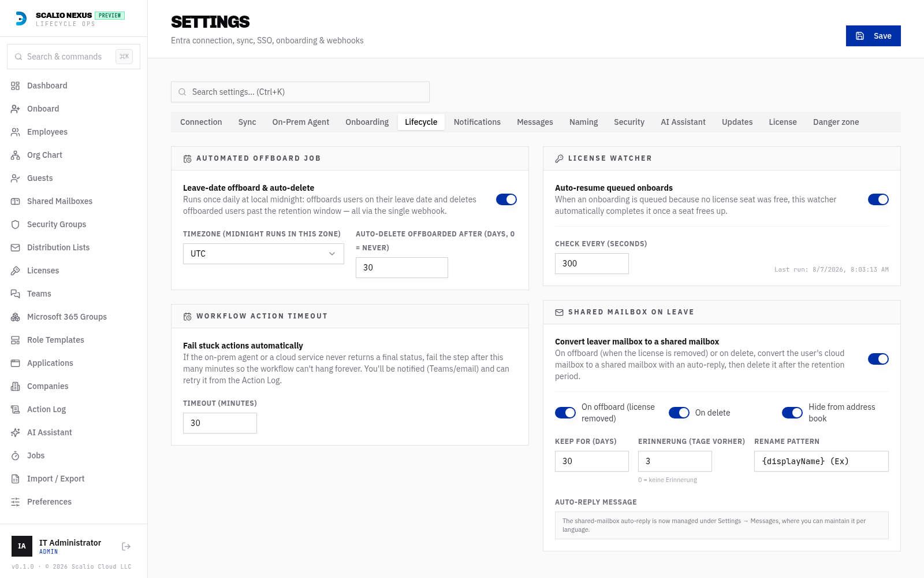Click the Check every (seconds) field
The image size is (924, 578).
point(592,264)
